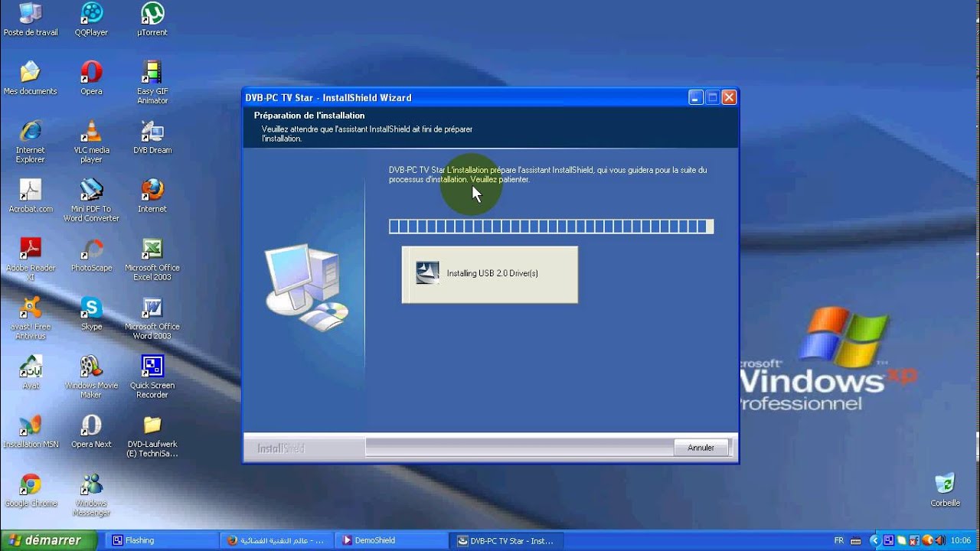This screenshot has height=551, width=980.
Task: Open the Mes documents folder icon
Action: (30, 79)
